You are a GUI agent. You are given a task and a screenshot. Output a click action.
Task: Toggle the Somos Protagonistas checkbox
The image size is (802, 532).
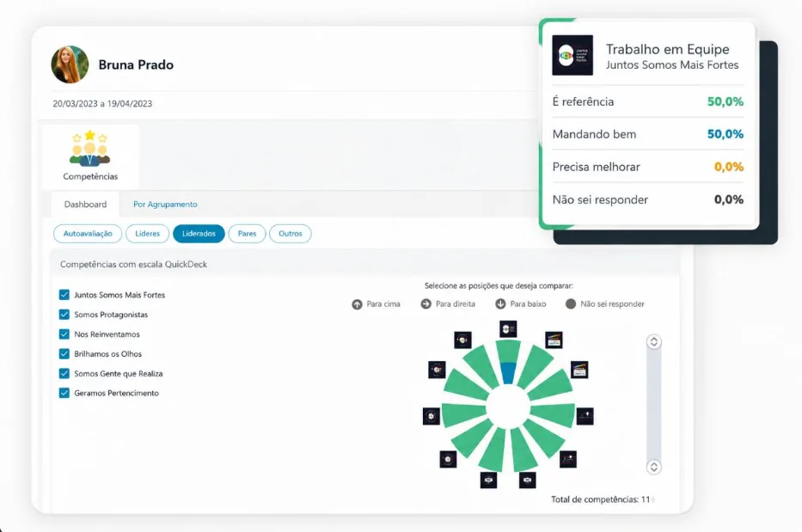64,314
